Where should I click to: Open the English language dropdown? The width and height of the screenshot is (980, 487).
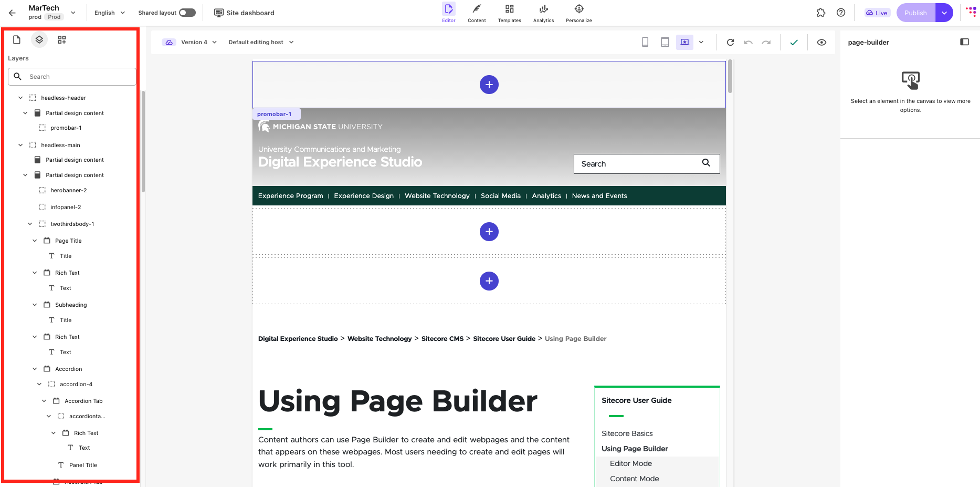pos(110,13)
